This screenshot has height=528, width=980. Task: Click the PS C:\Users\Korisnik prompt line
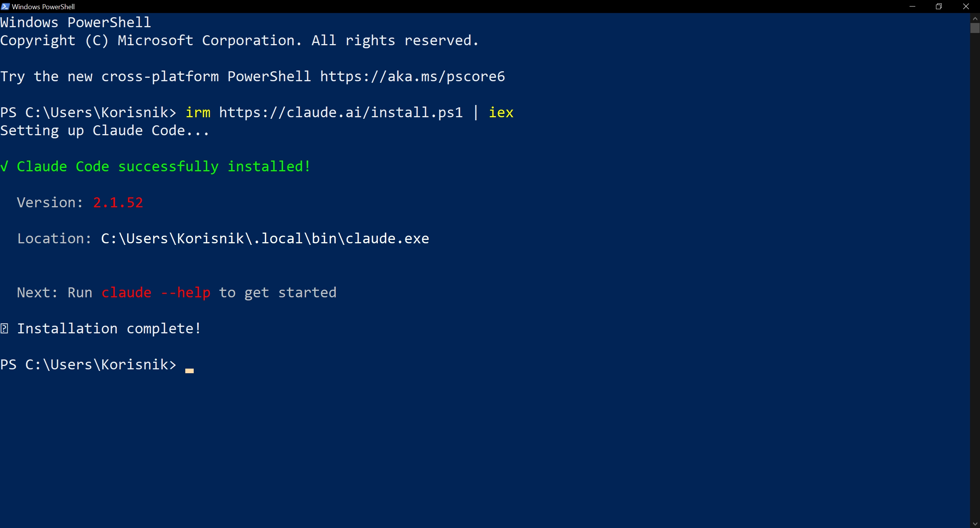point(88,364)
